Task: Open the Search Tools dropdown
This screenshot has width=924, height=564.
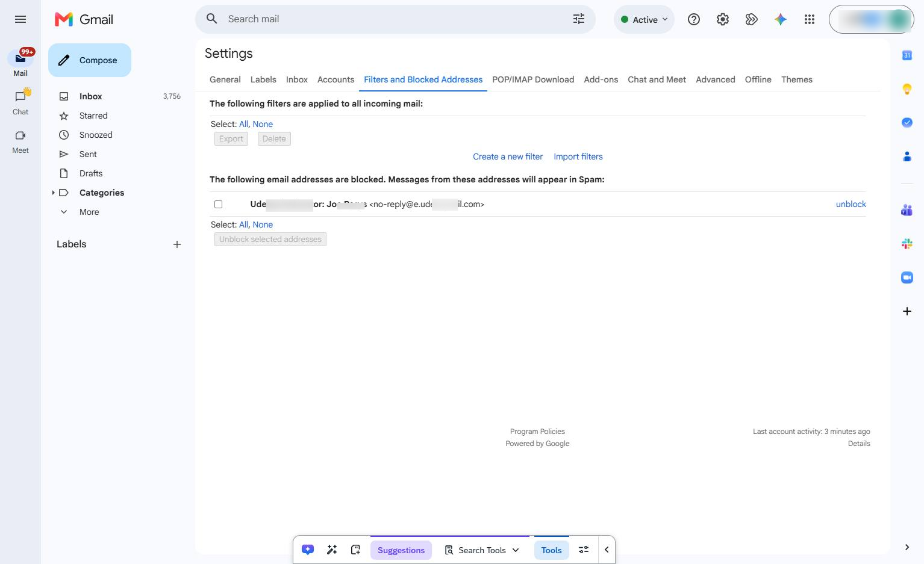Action: click(x=482, y=550)
